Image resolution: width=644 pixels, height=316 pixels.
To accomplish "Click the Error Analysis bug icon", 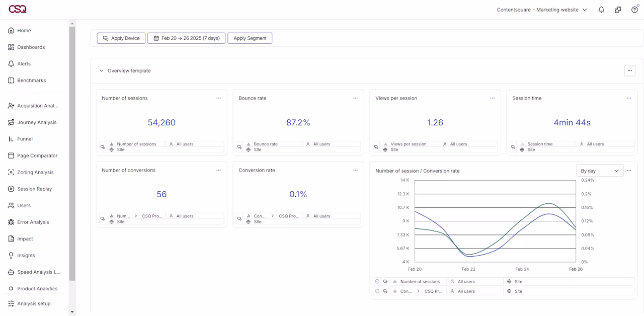I will 11,222.
